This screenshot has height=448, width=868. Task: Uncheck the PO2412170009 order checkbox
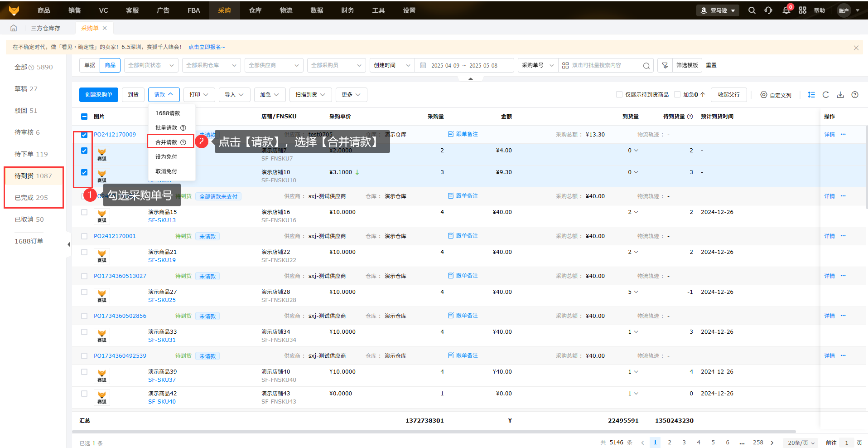(x=84, y=135)
